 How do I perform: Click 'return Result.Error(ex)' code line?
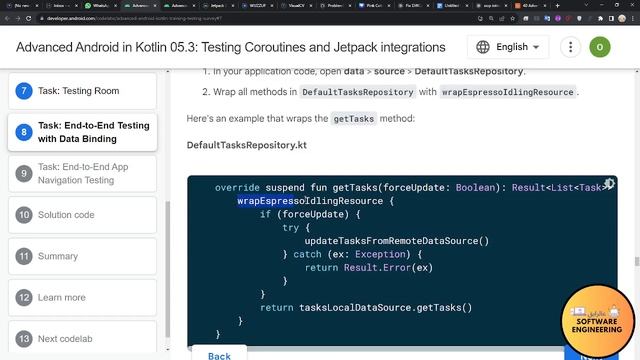pyautogui.click(x=369, y=268)
